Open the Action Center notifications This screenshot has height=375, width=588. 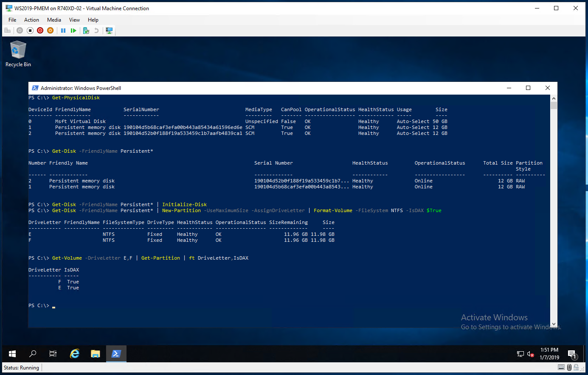point(572,354)
